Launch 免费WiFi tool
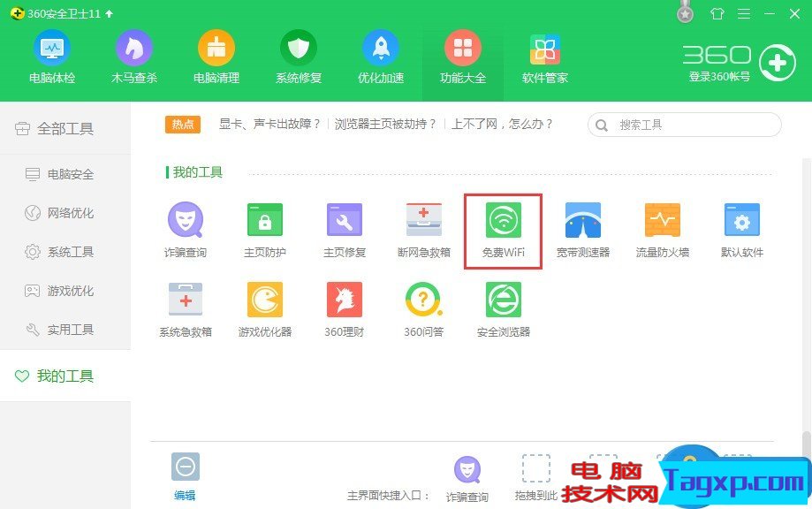Viewport: 812px width, 509px height. [x=504, y=230]
